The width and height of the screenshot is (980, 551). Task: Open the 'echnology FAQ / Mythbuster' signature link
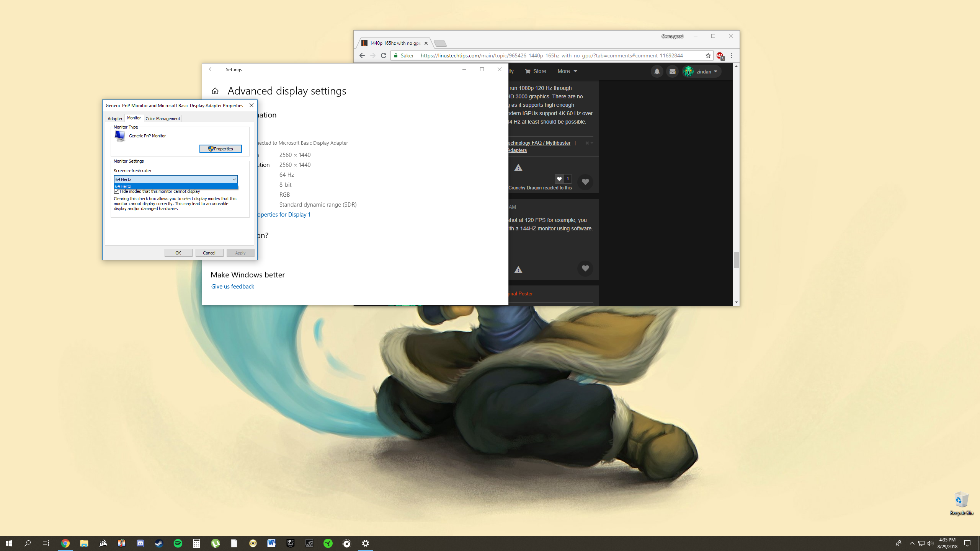point(539,143)
